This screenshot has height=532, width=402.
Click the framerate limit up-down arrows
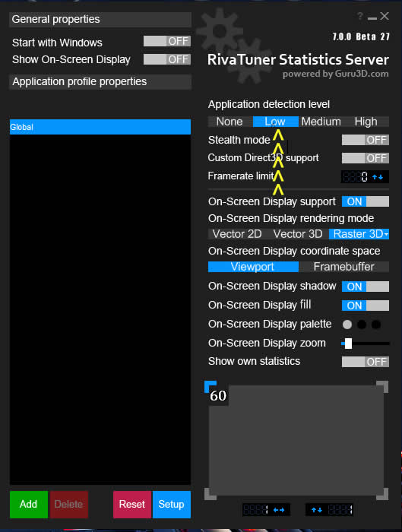click(378, 177)
